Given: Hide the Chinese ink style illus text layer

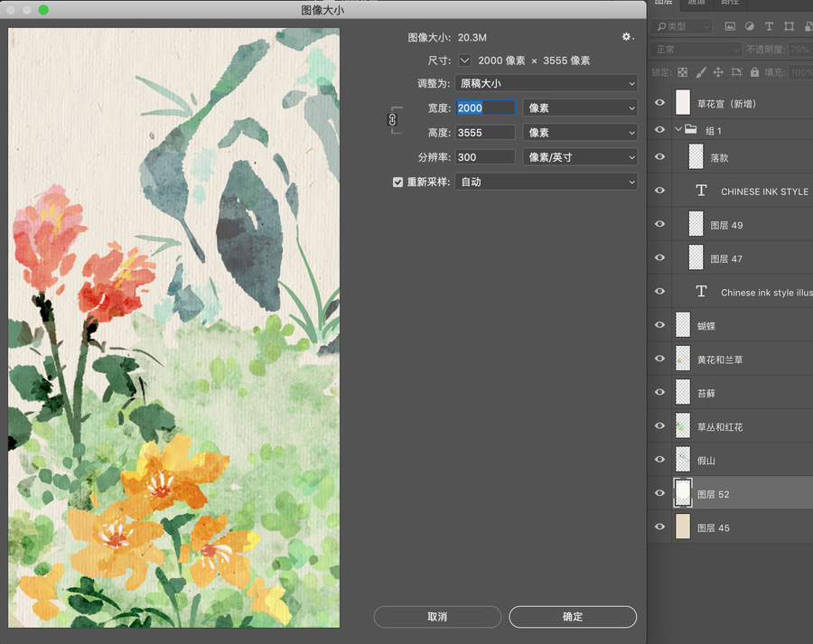Looking at the screenshot, I should [x=659, y=292].
